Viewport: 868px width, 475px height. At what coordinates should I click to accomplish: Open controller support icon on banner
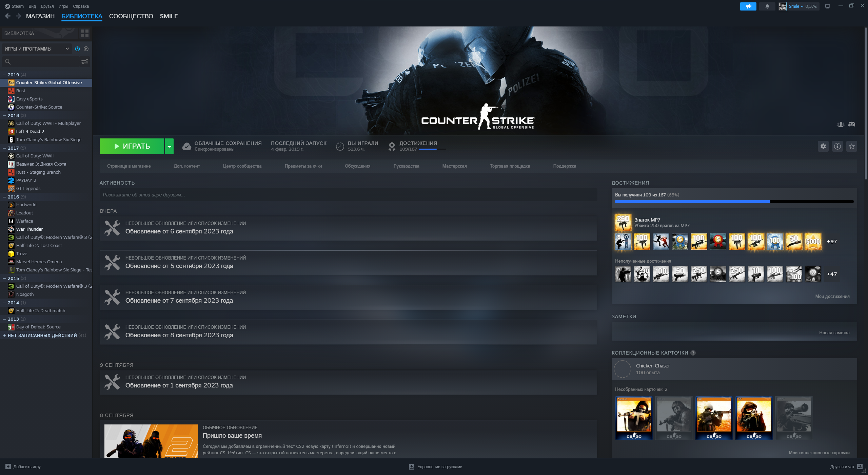point(852,124)
